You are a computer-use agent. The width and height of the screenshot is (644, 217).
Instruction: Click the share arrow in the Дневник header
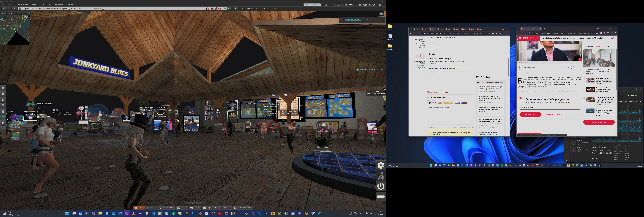[x=613, y=38]
